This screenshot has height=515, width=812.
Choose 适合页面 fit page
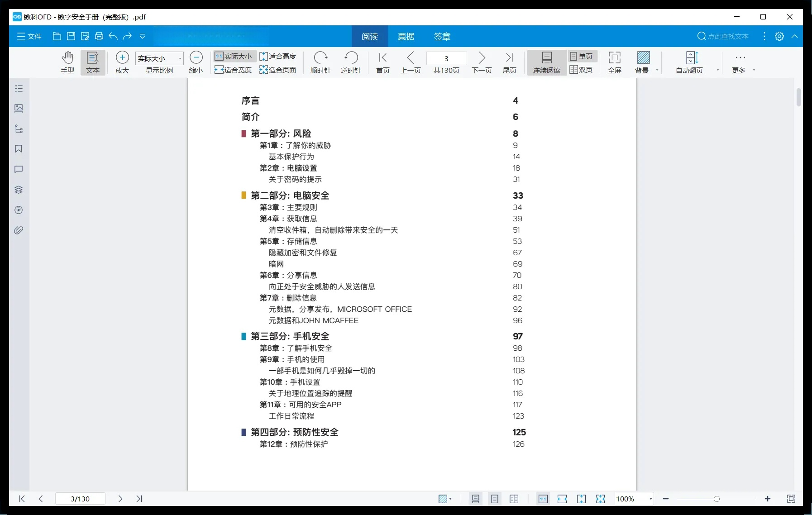(278, 70)
